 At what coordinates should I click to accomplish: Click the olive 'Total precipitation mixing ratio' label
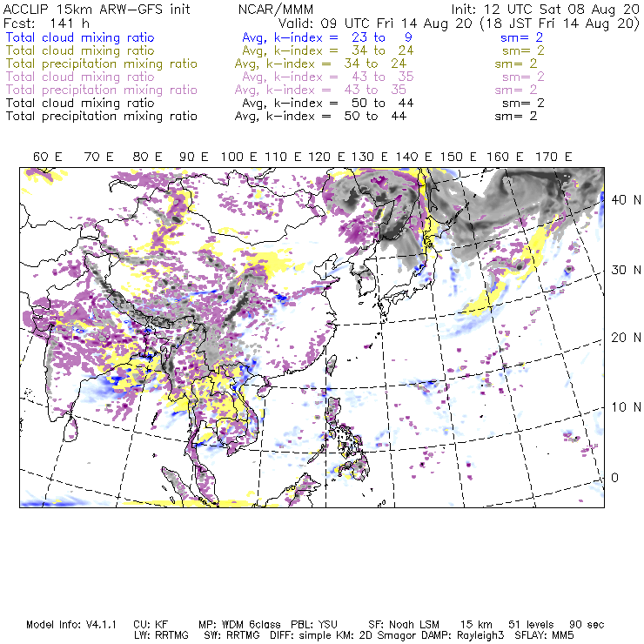[x=102, y=64]
